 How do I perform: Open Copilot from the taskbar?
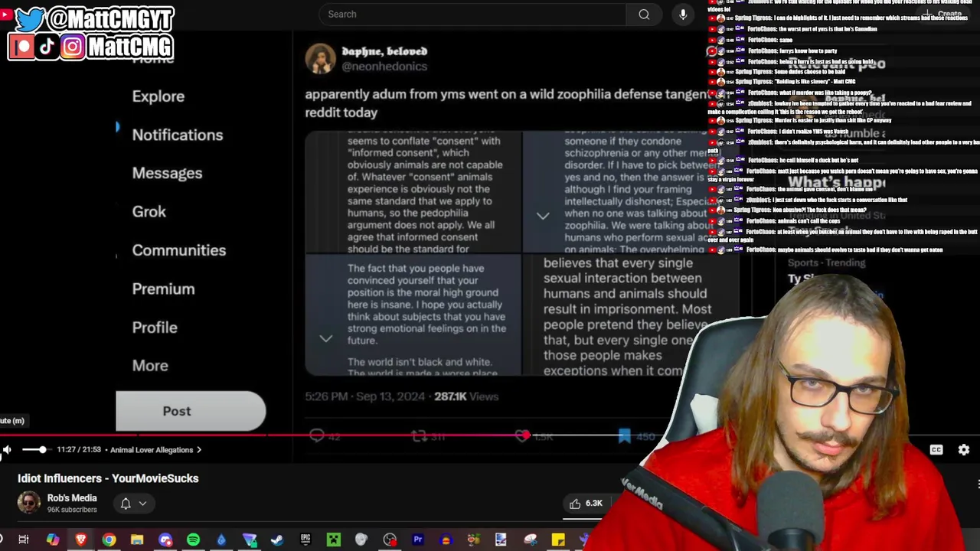[x=53, y=540]
